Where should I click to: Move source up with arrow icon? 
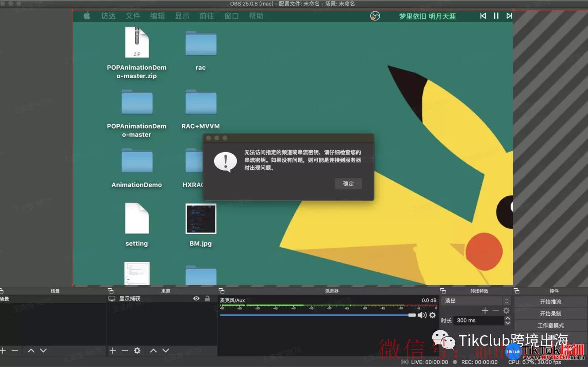point(153,351)
